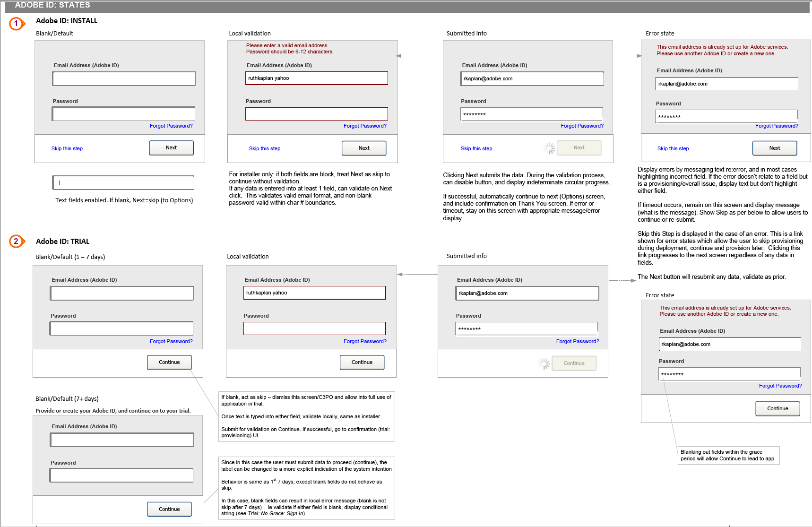
Task: Click the 'Adobe ID: TRIAL' section heading
Action: [63, 242]
